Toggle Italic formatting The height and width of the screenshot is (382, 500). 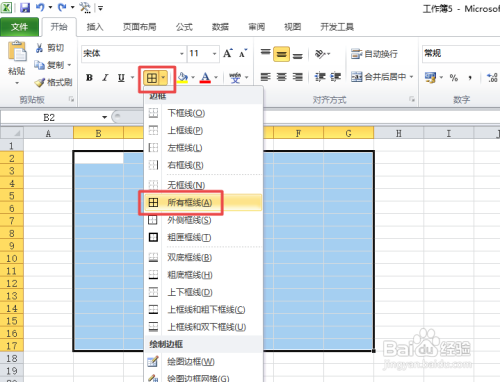[105, 78]
